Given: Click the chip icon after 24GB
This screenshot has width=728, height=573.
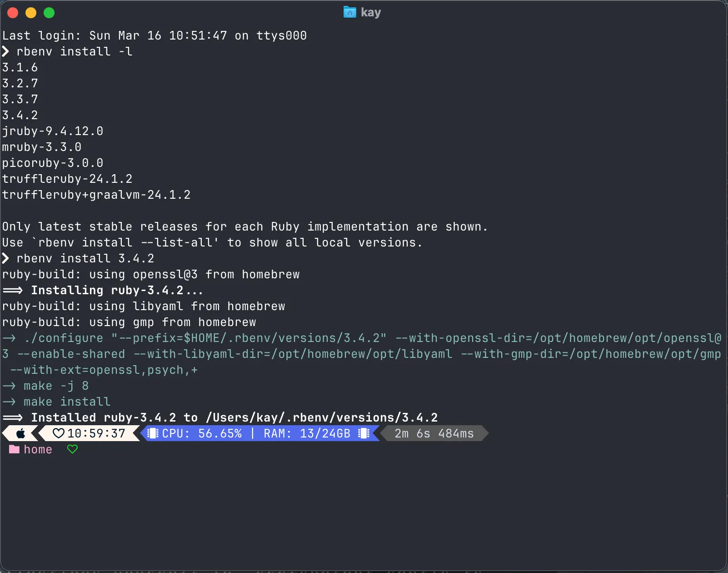Looking at the screenshot, I should [364, 433].
